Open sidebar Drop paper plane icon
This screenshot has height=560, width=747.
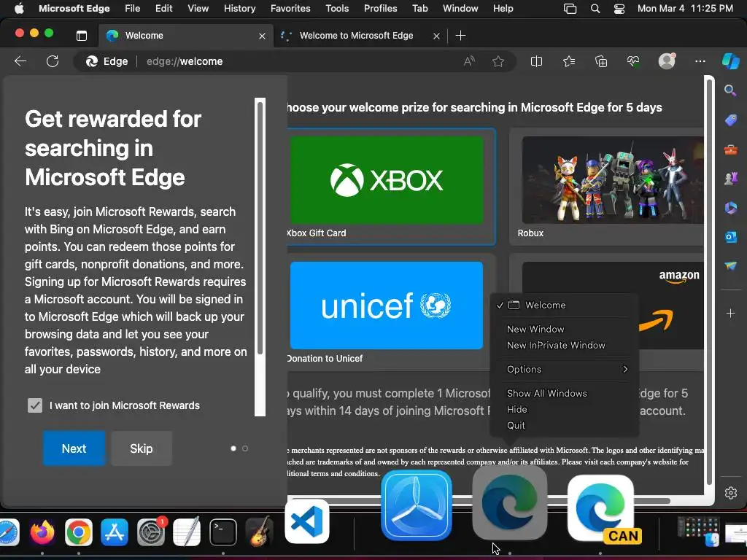click(731, 265)
